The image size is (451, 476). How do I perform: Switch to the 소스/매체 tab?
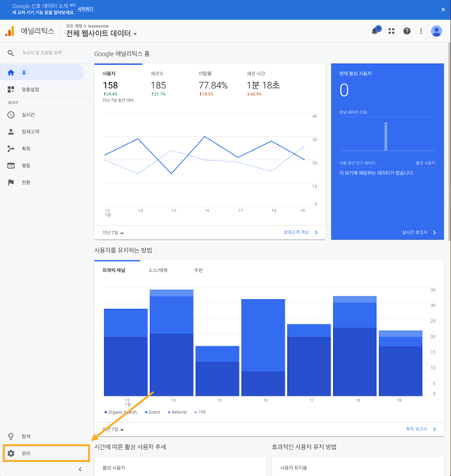coord(157,270)
